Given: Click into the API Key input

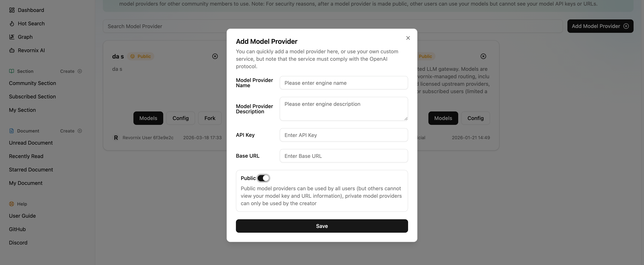Looking at the screenshot, I should (x=343, y=135).
